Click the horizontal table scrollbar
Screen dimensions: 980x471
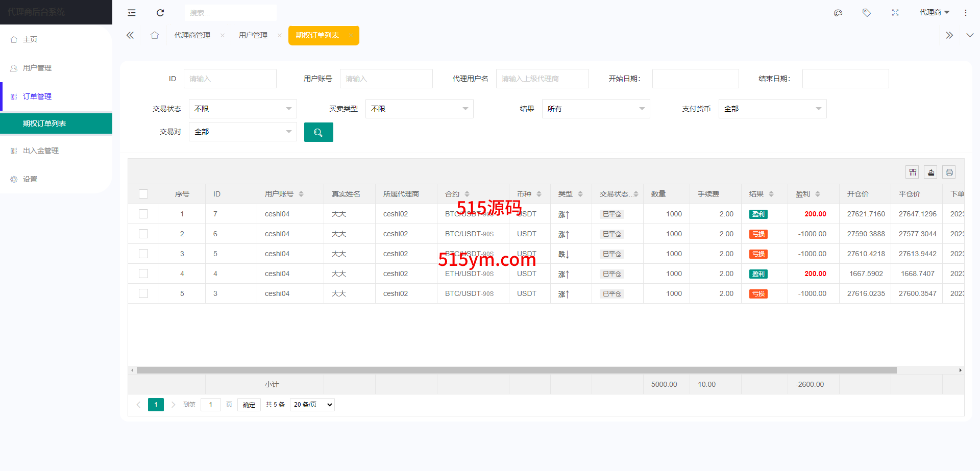coord(516,370)
